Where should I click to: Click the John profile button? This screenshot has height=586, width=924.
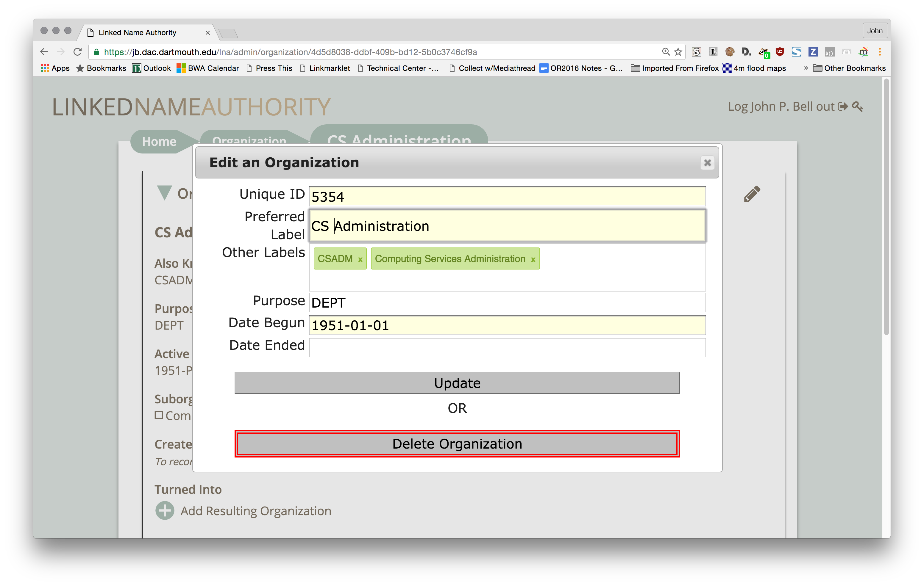tap(875, 31)
